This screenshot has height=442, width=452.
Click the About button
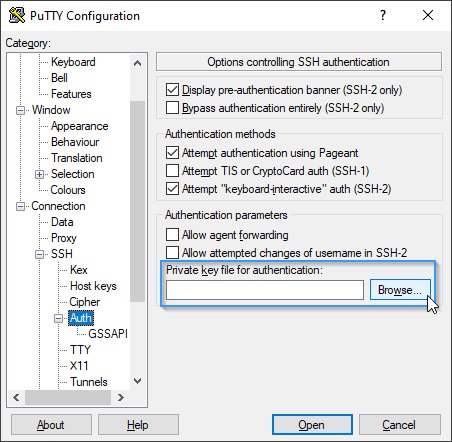tap(51, 425)
